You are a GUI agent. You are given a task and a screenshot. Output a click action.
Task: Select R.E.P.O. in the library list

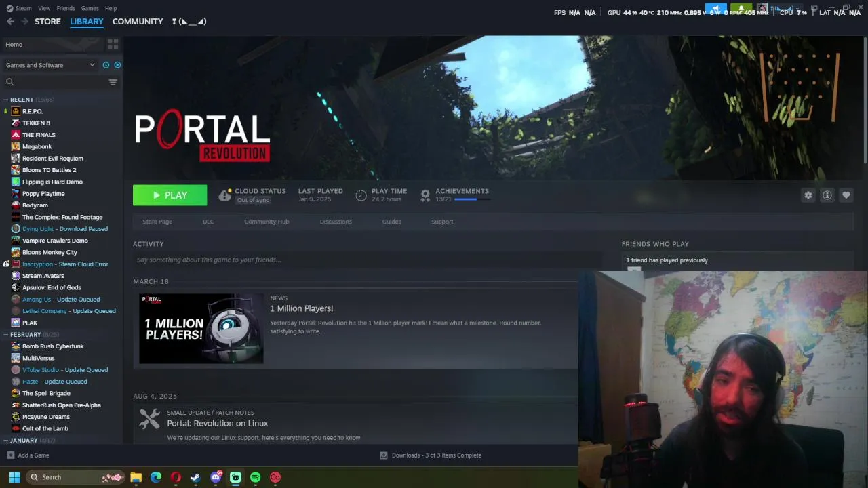33,111
